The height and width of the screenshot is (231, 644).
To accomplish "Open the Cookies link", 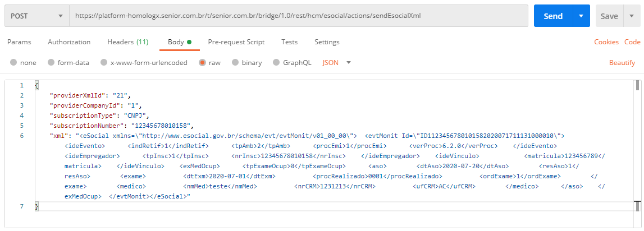I will tap(606, 42).
